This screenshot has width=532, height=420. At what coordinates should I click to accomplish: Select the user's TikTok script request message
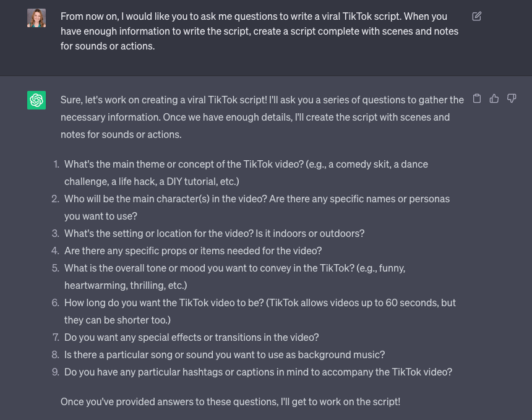tap(260, 30)
